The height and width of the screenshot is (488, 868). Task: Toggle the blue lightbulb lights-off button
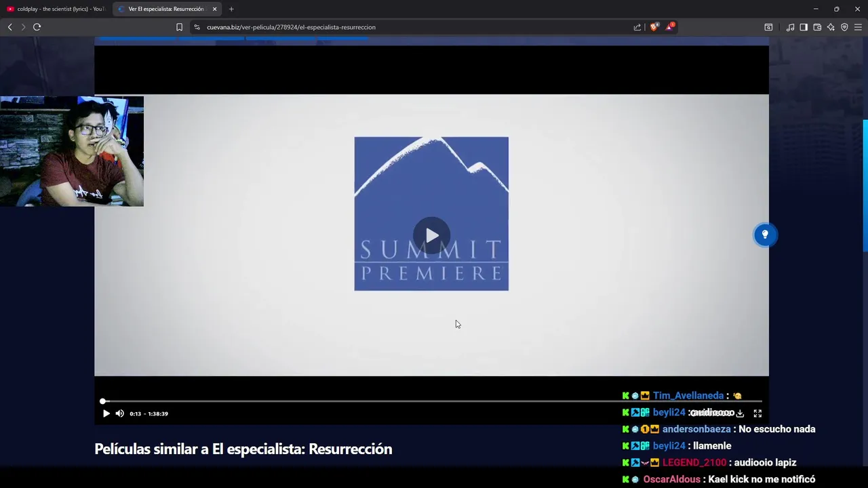(765, 235)
